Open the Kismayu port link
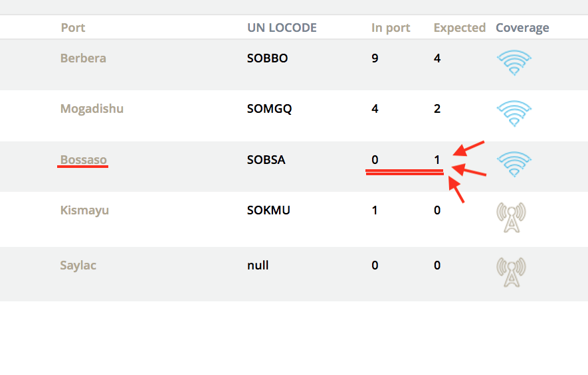 (x=84, y=210)
